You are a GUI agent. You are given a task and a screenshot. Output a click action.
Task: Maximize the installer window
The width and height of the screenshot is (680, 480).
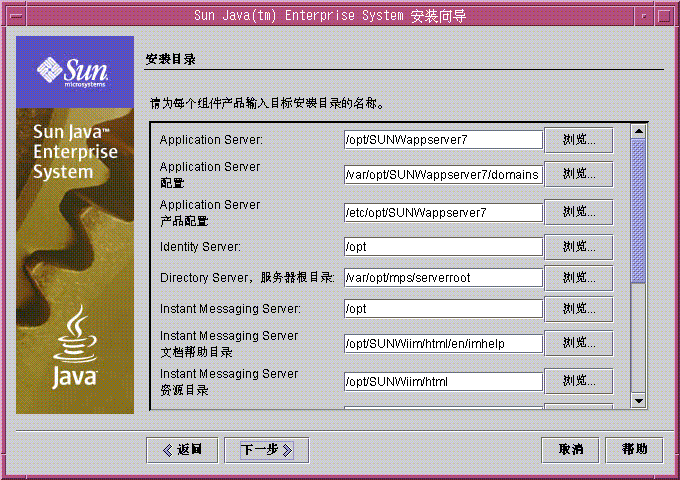tap(664, 16)
